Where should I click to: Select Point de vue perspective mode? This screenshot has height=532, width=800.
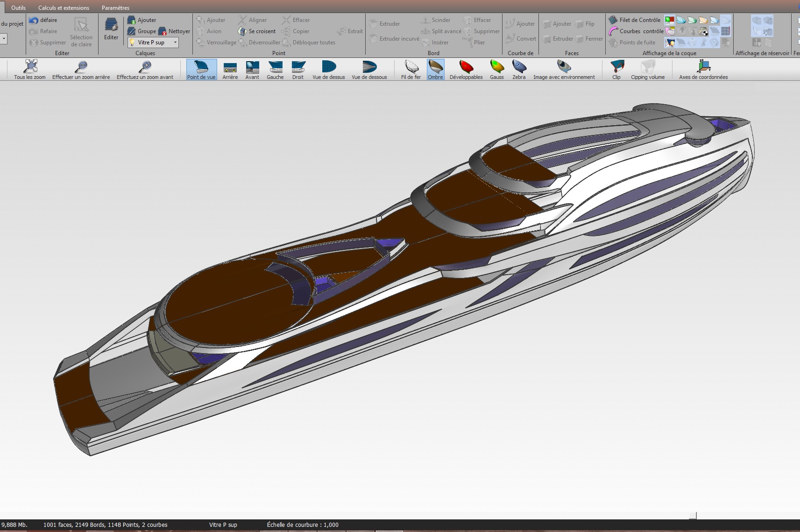tap(202, 70)
